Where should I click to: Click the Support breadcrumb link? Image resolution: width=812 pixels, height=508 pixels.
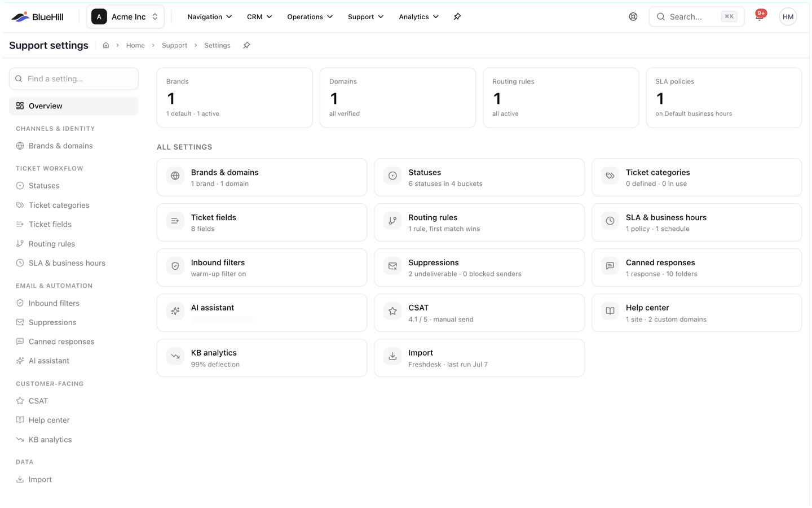[x=174, y=46]
